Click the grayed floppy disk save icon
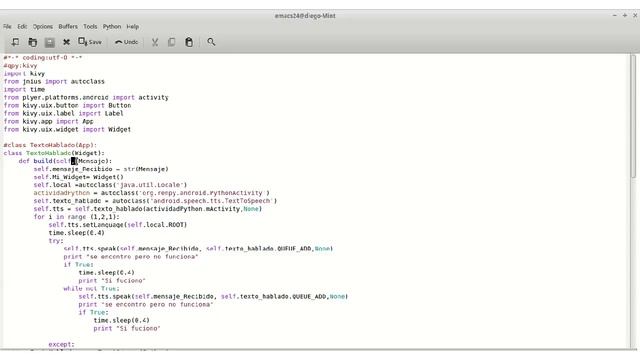Viewport: 640px width, 360px height. click(50, 42)
